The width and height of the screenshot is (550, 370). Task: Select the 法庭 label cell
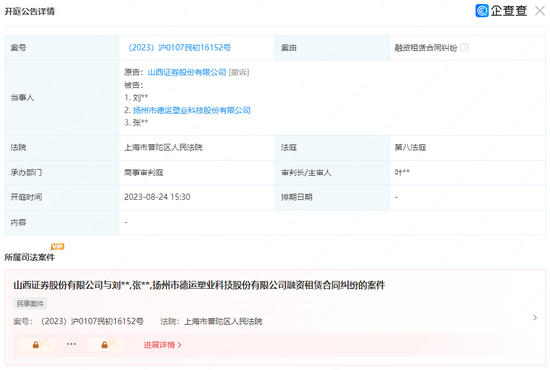[332, 147]
